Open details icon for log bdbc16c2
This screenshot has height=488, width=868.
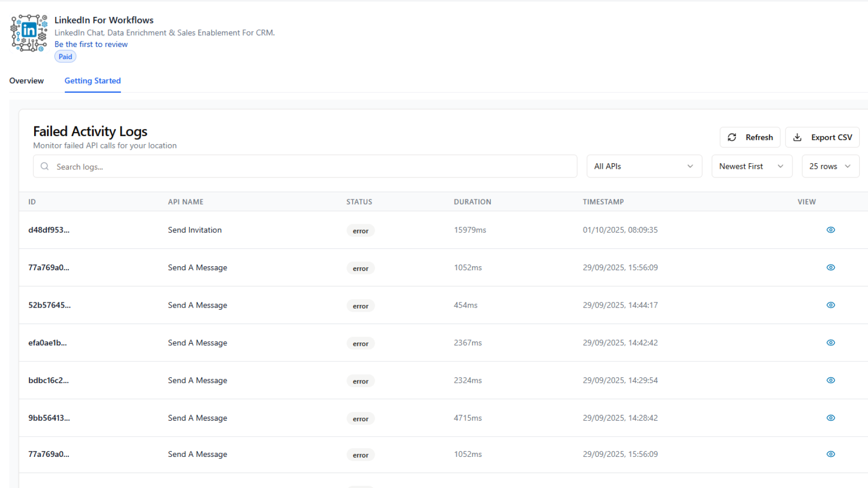click(x=831, y=380)
